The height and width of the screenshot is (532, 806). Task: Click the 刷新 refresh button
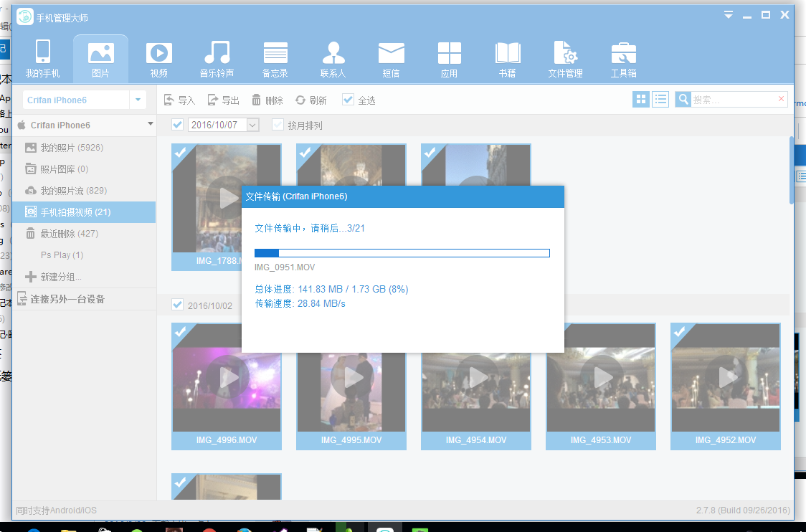coord(311,100)
